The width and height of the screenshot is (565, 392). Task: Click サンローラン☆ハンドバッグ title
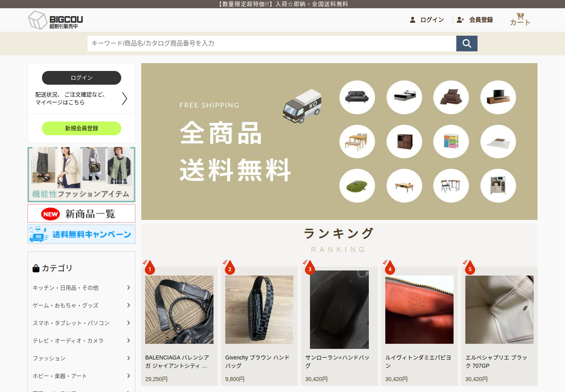(x=337, y=361)
